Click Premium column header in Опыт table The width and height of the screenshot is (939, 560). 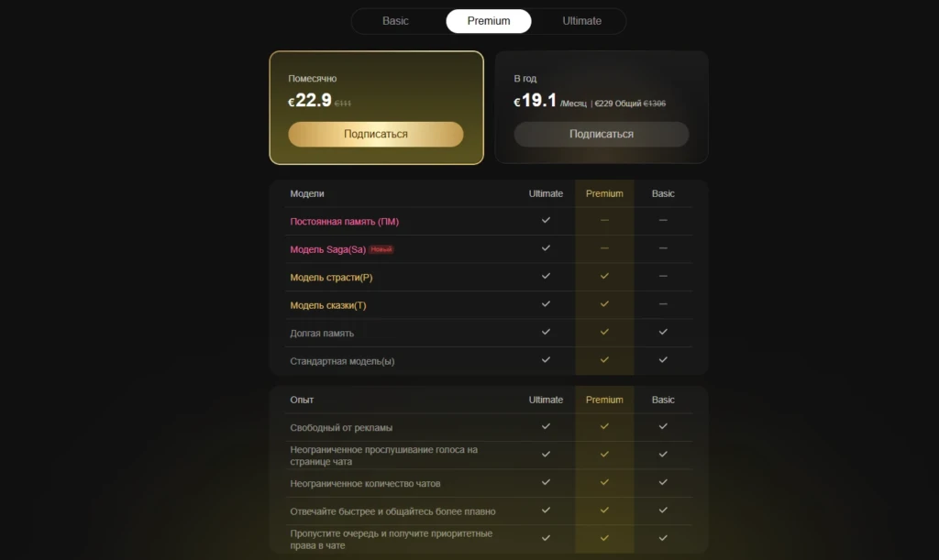(604, 400)
